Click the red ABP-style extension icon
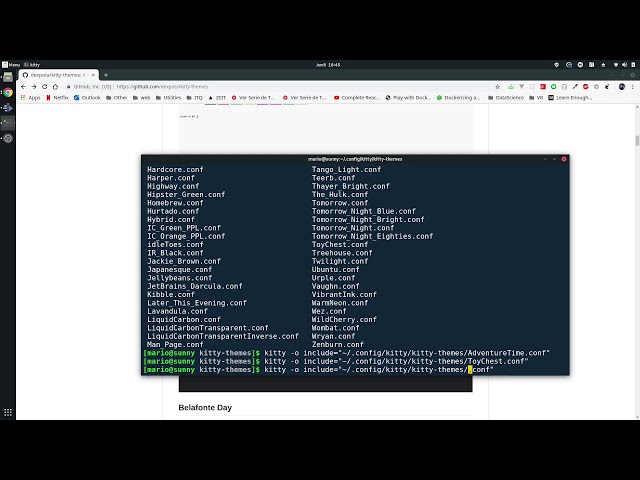640x480 pixels. (586, 87)
